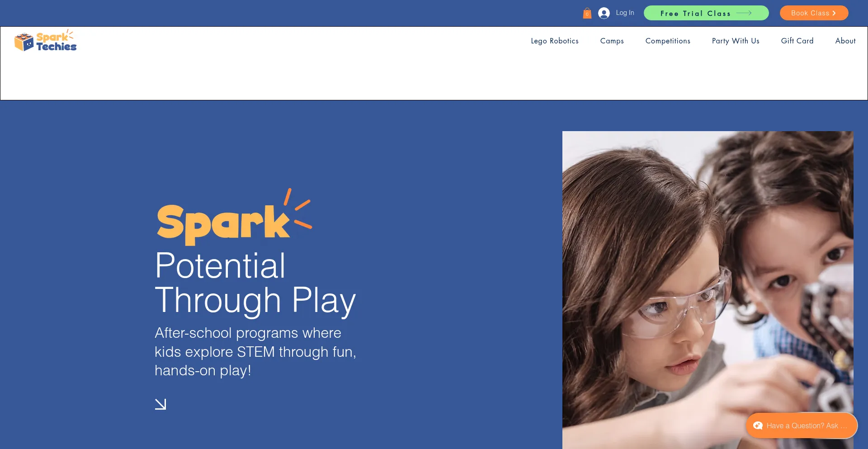Click the large Spark logo in hero
Viewport: 868px width, 449px height.
234,217
